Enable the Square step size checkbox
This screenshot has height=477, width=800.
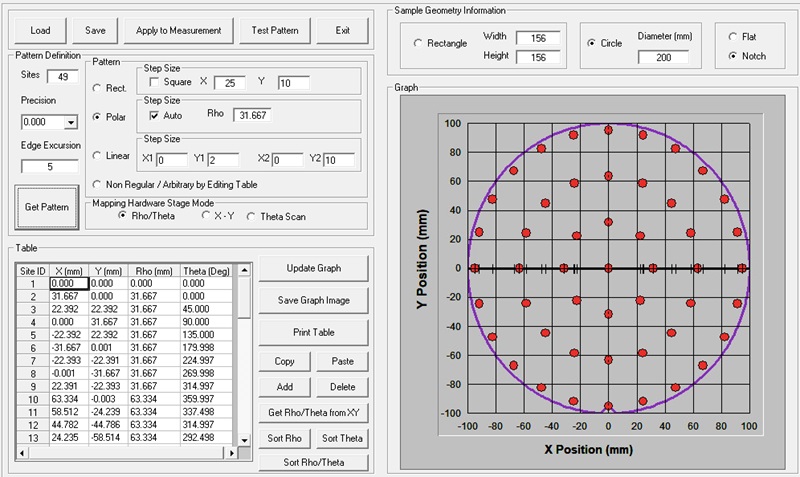pyautogui.click(x=154, y=81)
